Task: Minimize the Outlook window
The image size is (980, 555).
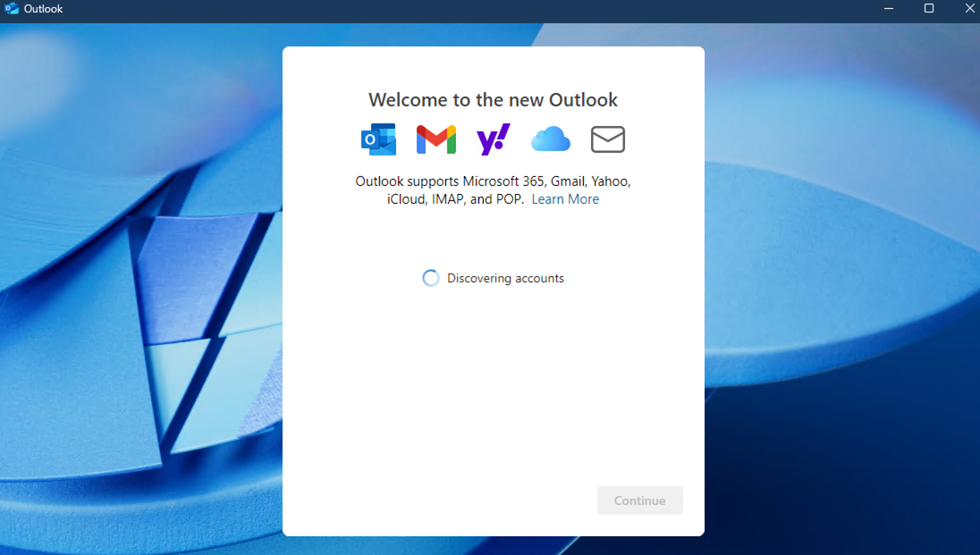Action: click(x=889, y=9)
